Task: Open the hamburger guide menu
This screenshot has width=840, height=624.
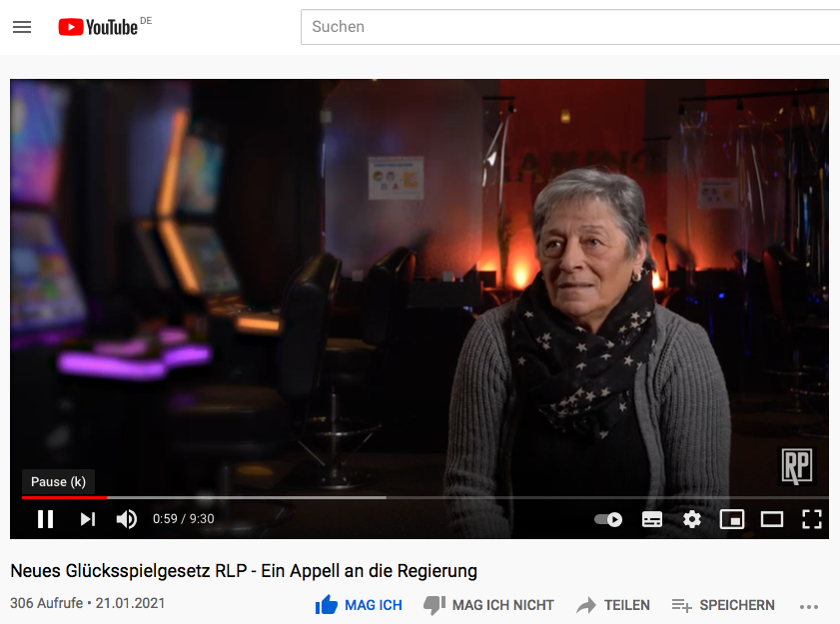Action: pyautogui.click(x=22, y=27)
